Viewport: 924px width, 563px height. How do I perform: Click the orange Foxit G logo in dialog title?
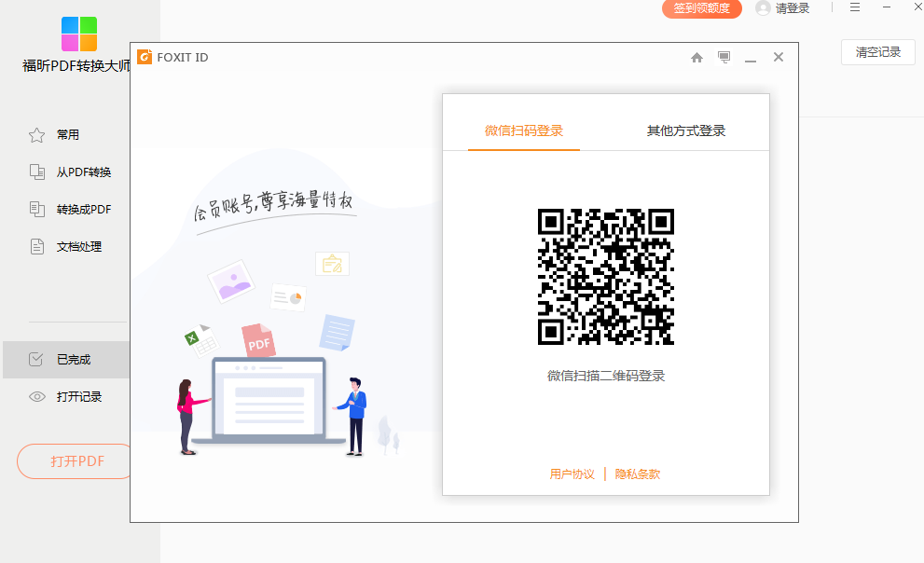(x=145, y=57)
